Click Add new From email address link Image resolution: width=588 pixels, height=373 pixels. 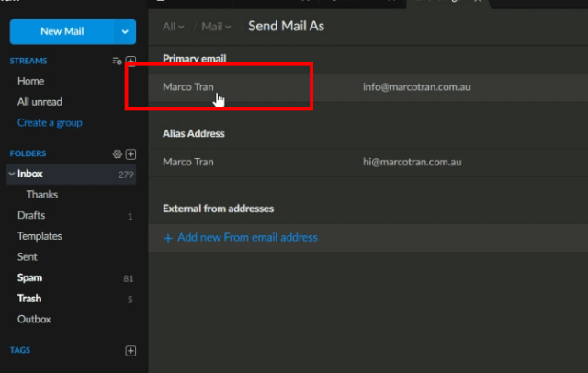point(247,238)
